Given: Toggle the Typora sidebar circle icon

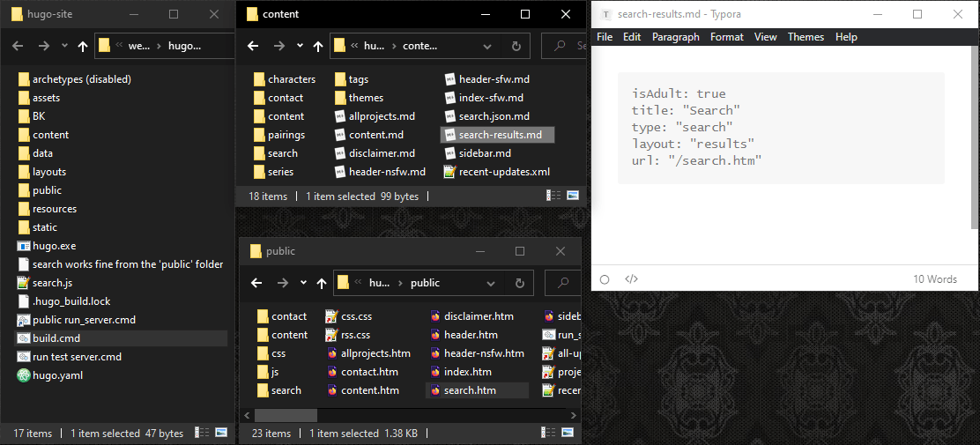Looking at the screenshot, I should point(605,279).
